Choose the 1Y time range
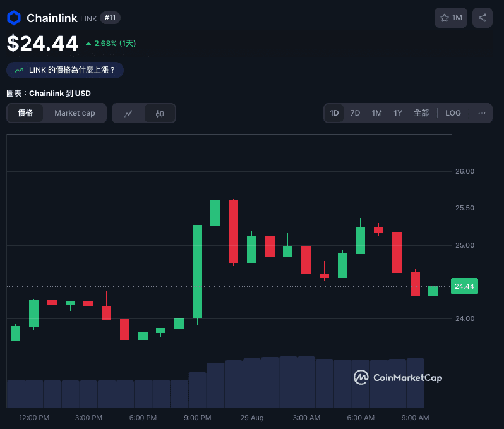Screen dimensions: 504x429 [398, 113]
